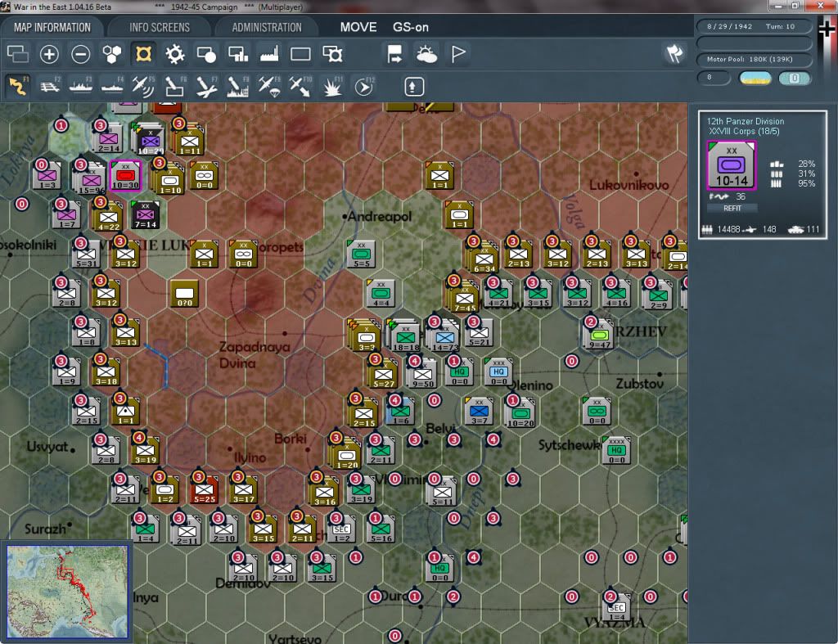
Task: Select the XXXX HQ counter near Sytschewka
Action: (x=617, y=450)
